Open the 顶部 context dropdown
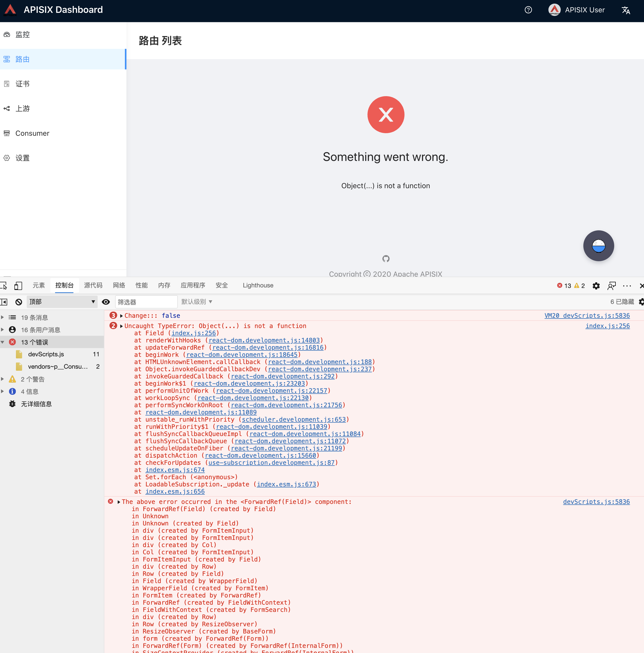This screenshot has height=653, width=644. coord(62,302)
